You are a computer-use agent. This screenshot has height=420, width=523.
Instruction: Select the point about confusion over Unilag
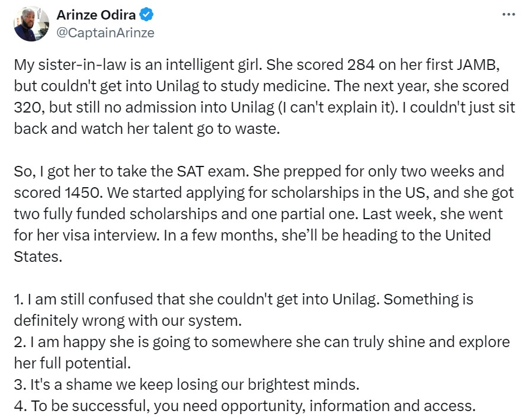(x=243, y=310)
